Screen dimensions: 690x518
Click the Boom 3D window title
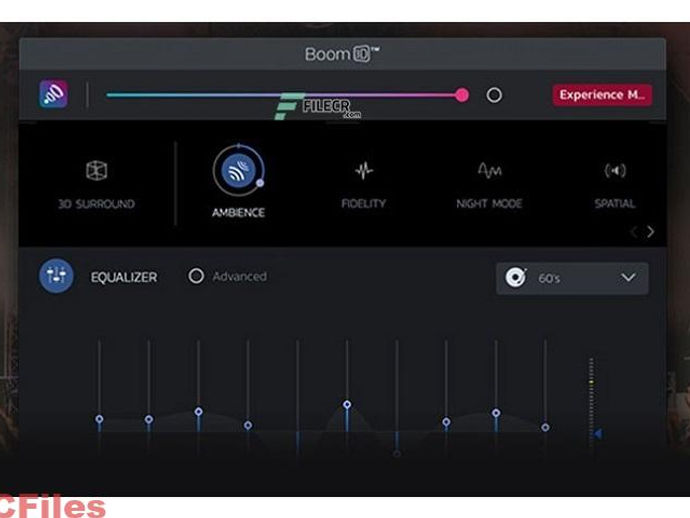coord(342,54)
